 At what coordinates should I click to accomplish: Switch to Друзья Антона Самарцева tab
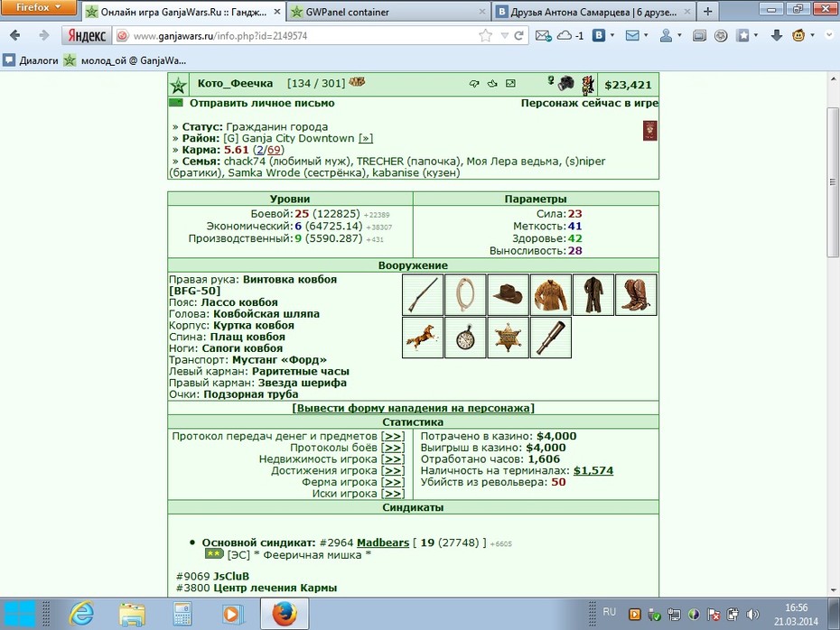click(594, 12)
